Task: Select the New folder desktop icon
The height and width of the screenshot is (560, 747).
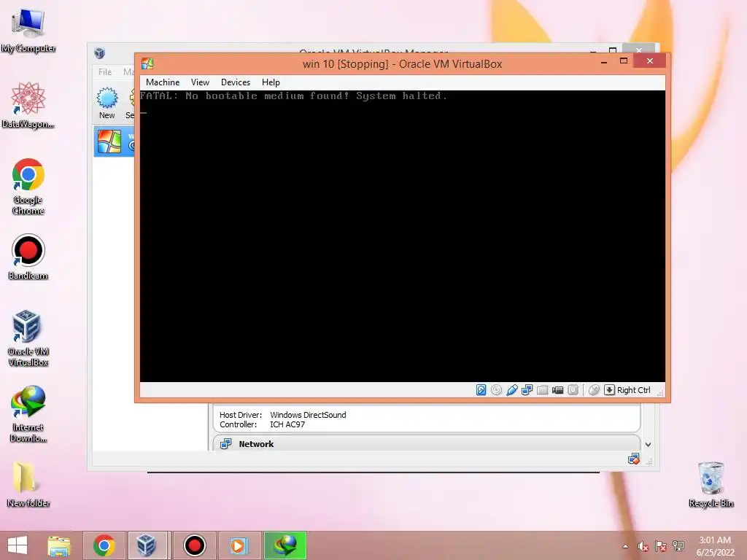Action: click(x=28, y=484)
